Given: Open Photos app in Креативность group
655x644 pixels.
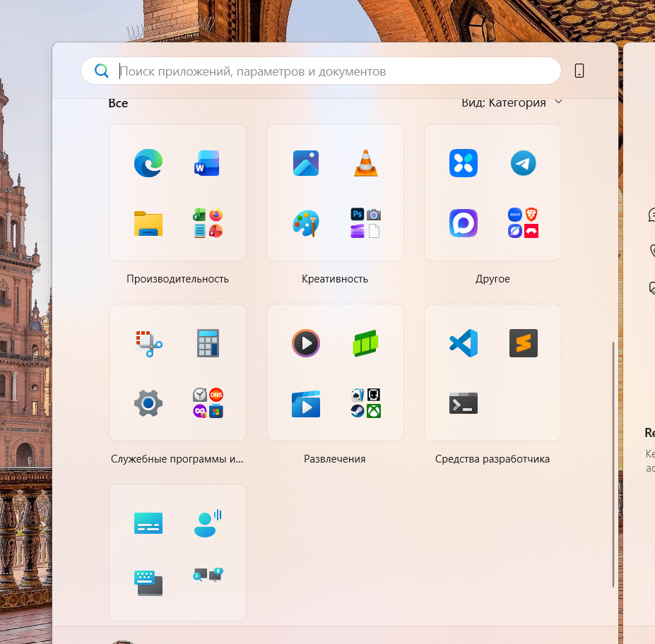Looking at the screenshot, I should (x=306, y=163).
